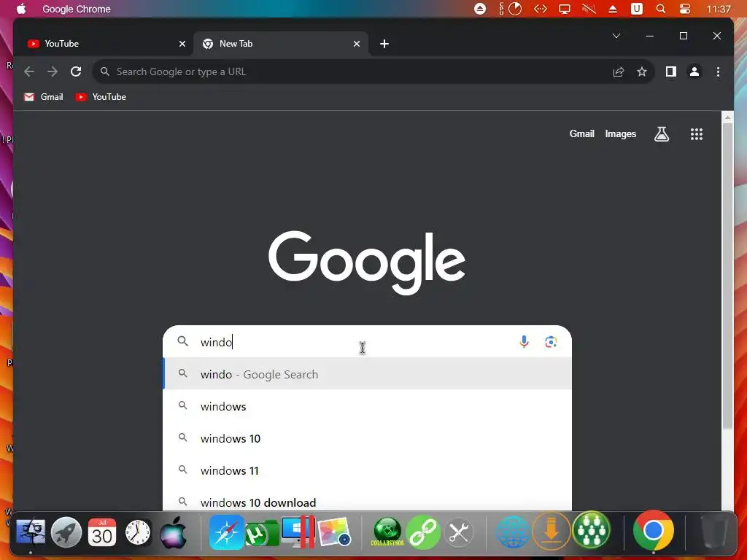Open the Gmail link on Google page
Image resolution: width=747 pixels, height=560 pixels.
[581, 134]
